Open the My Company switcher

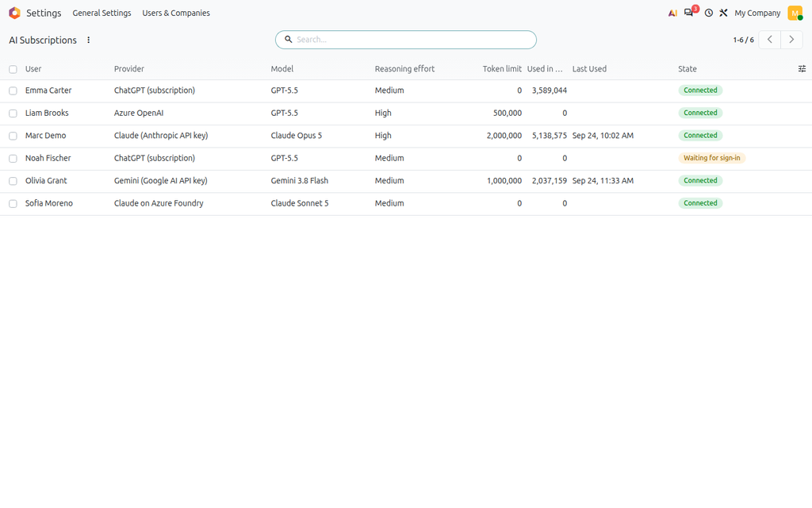coord(757,13)
